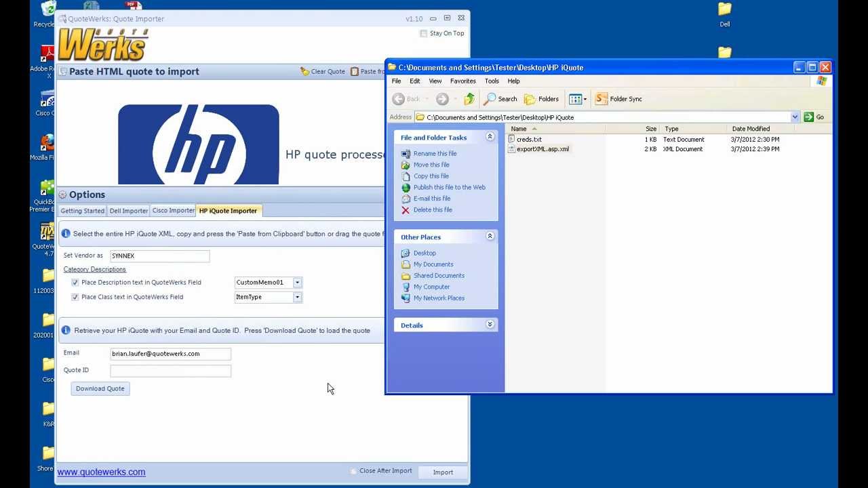Screen dimensions: 868x488
Task: Click the Mozilla Firefox desktop icon
Action: click(x=45, y=147)
